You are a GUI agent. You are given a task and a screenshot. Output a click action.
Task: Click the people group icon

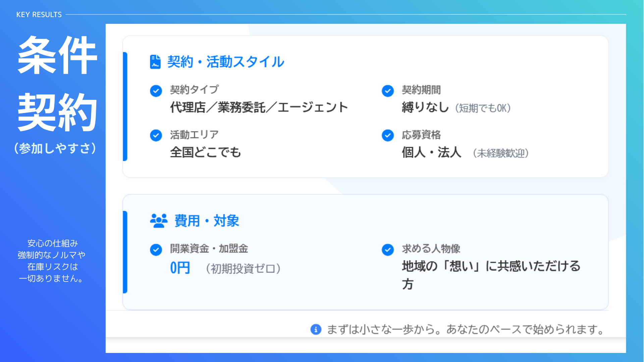click(159, 221)
